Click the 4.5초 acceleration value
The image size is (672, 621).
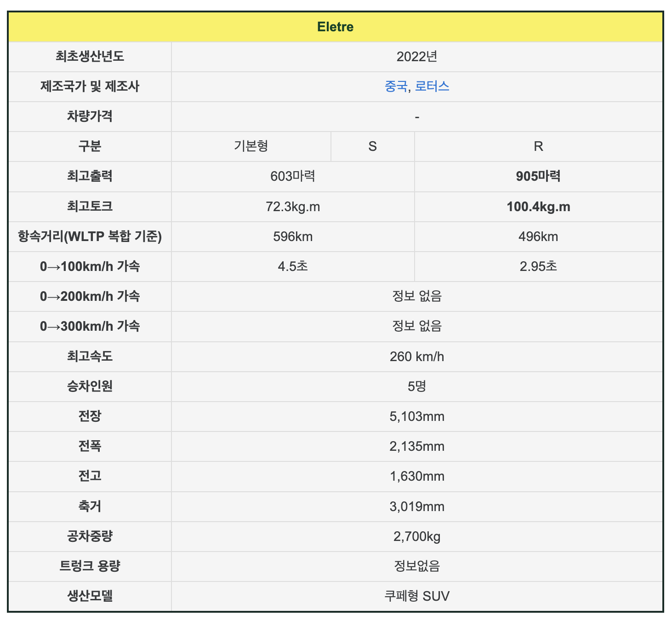(293, 266)
